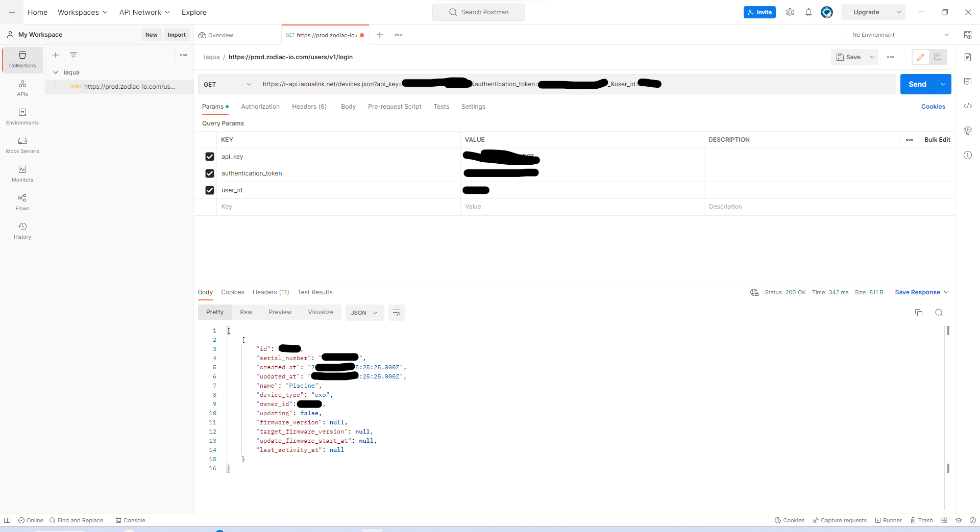
Task: Open network information globe icon
Action: [x=754, y=292]
